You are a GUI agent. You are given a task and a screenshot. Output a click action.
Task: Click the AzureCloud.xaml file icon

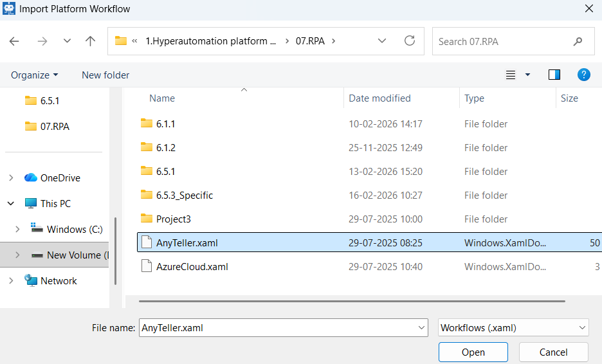coord(147,266)
